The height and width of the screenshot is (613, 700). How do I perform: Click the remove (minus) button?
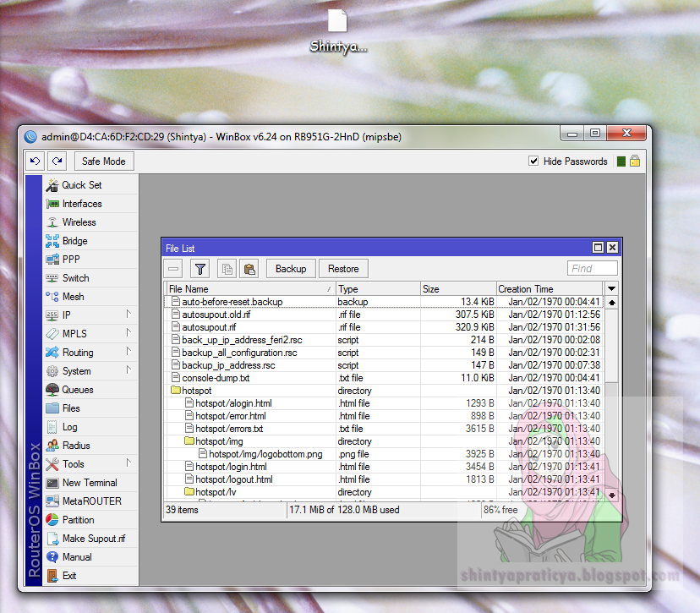[173, 269]
